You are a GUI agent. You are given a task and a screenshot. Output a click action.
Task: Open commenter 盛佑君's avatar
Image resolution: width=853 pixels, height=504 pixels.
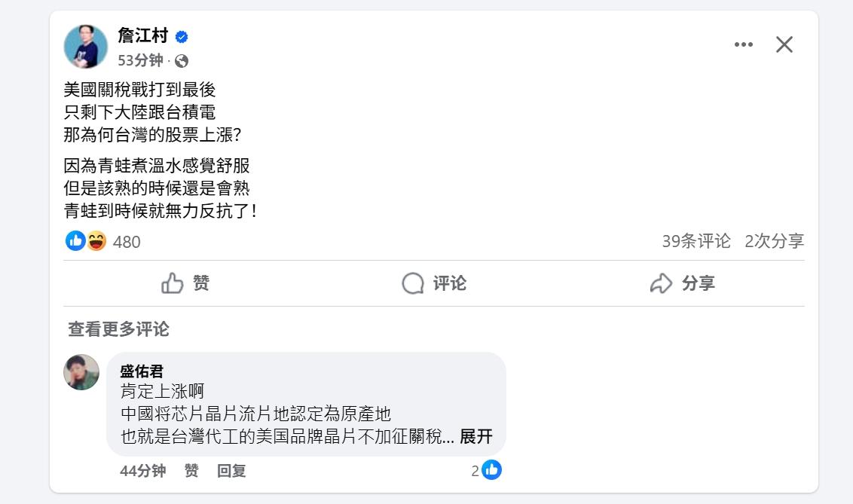(x=81, y=372)
